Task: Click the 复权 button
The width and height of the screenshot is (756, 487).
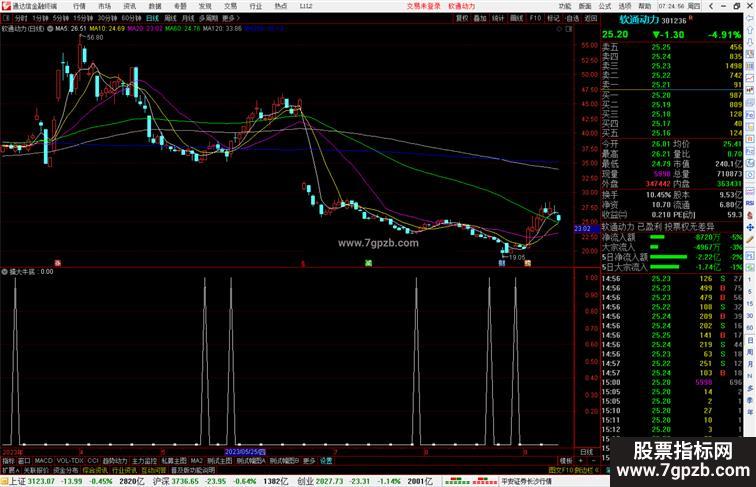Action: click(462, 18)
